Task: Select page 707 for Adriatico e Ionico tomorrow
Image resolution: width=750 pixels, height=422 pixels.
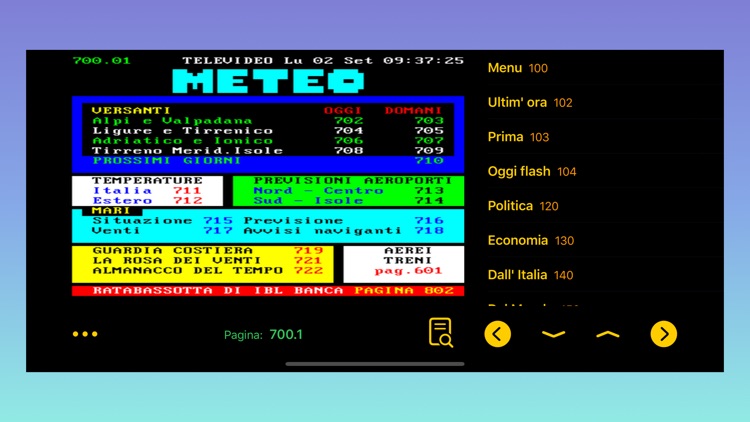Action: click(429, 141)
